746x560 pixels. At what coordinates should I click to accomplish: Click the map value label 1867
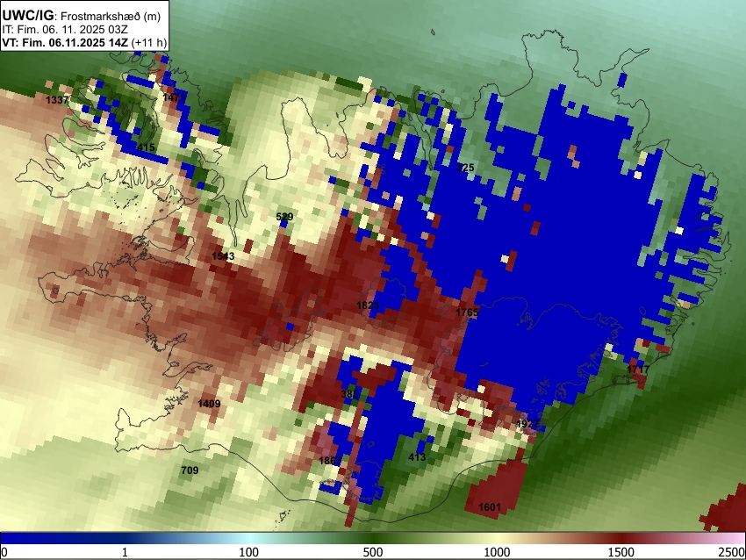330,461
